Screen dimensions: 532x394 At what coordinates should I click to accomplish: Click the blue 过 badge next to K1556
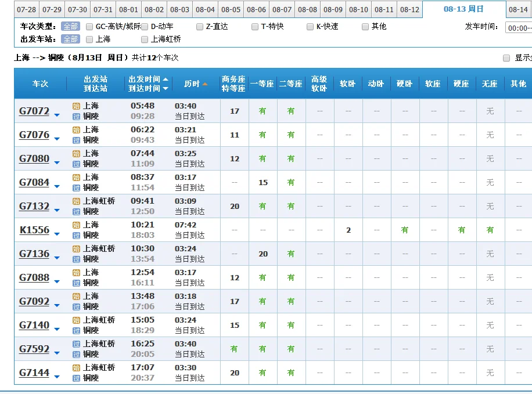(76, 233)
